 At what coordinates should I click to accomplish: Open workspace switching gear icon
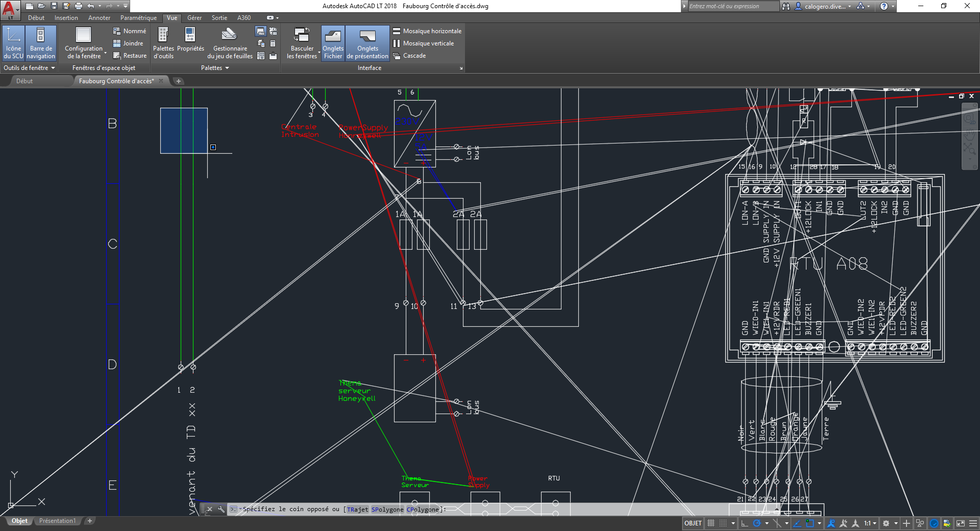point(886,523)
